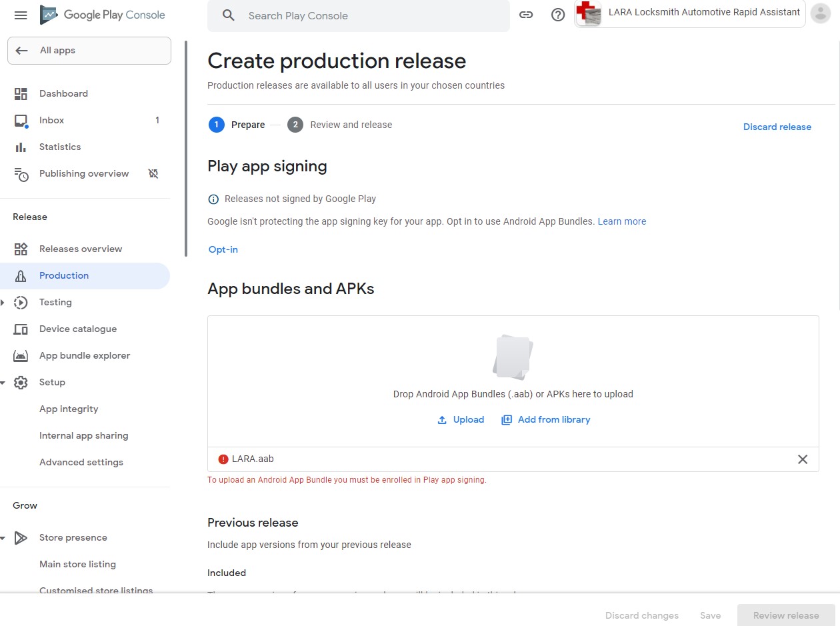
Task: Click the Publishing overview status icon
Action: click(x=153, y=174)
